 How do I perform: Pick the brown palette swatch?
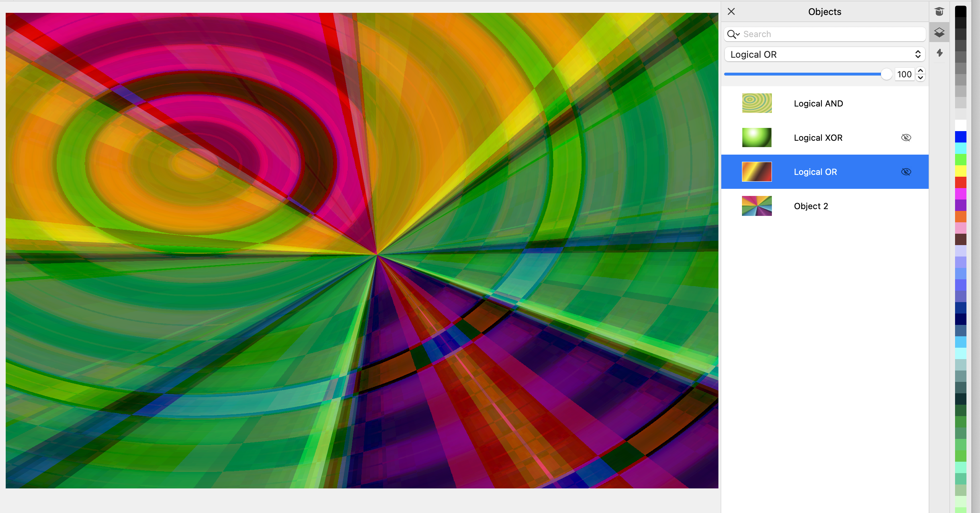click(960, 239)
